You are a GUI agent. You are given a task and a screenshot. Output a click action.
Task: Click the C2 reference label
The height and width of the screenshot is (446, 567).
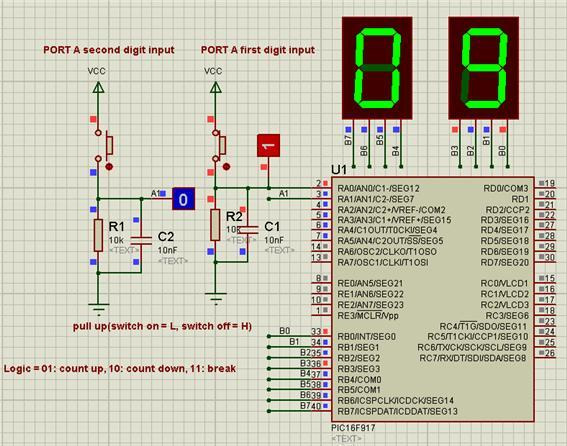coord(166,237)
